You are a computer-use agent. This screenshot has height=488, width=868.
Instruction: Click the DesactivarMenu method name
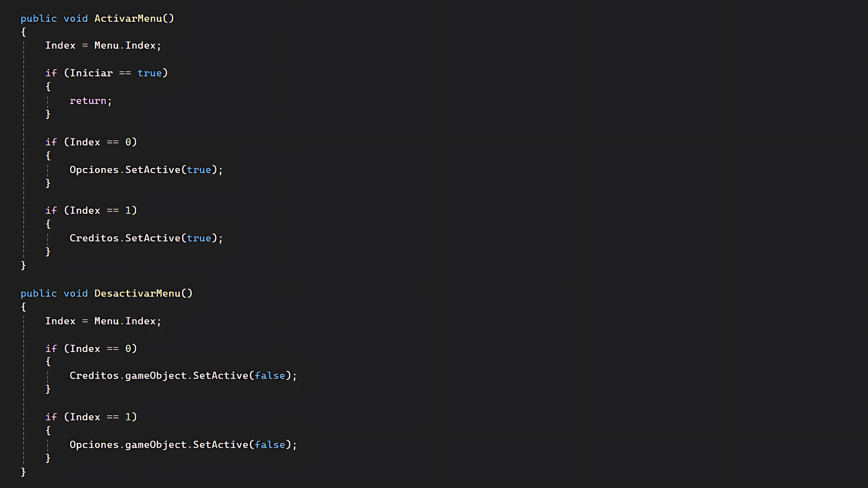pyautogui.click(x=137, y=293)
